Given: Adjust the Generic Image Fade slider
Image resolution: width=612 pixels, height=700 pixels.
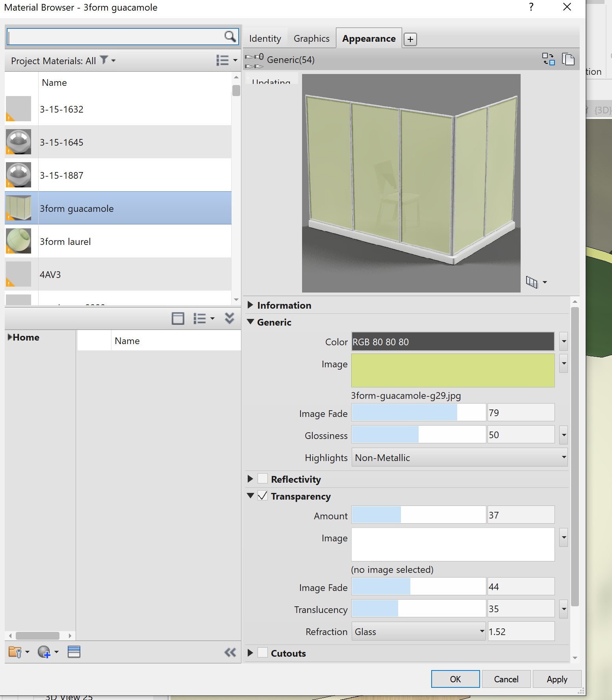Looking at the screenshot, I should tap(419, 413).
